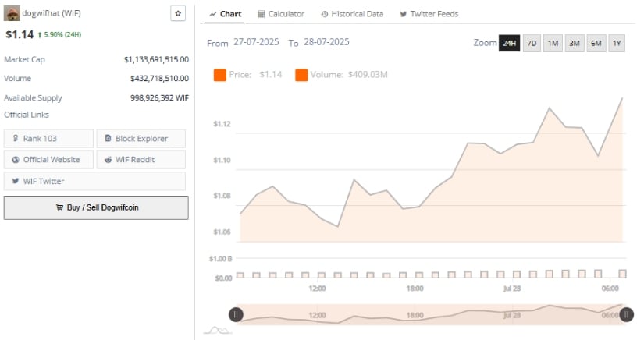644x340 pixels.
Task: Click the Reddit alien icon
Action: 108,160
